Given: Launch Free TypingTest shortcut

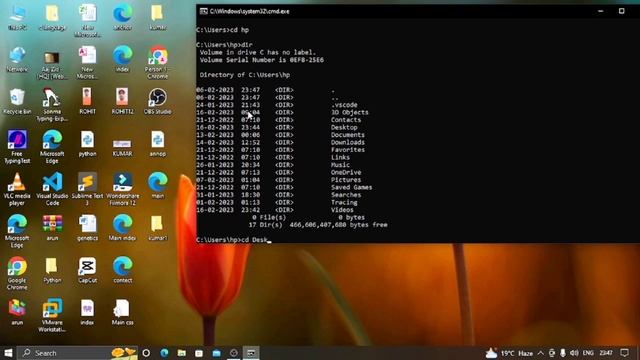Looking at the screenshot, I should click(17, 147).
